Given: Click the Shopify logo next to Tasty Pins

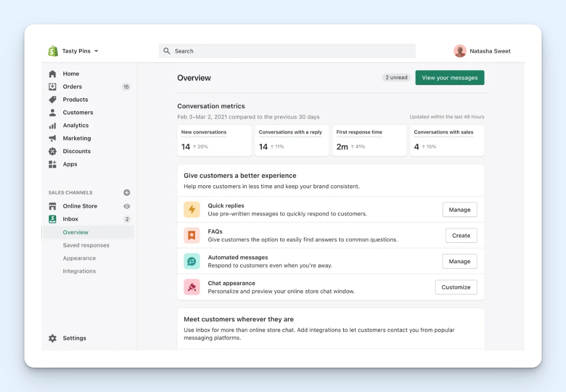Looking at the screenshot, I should (x=52, y=51).
